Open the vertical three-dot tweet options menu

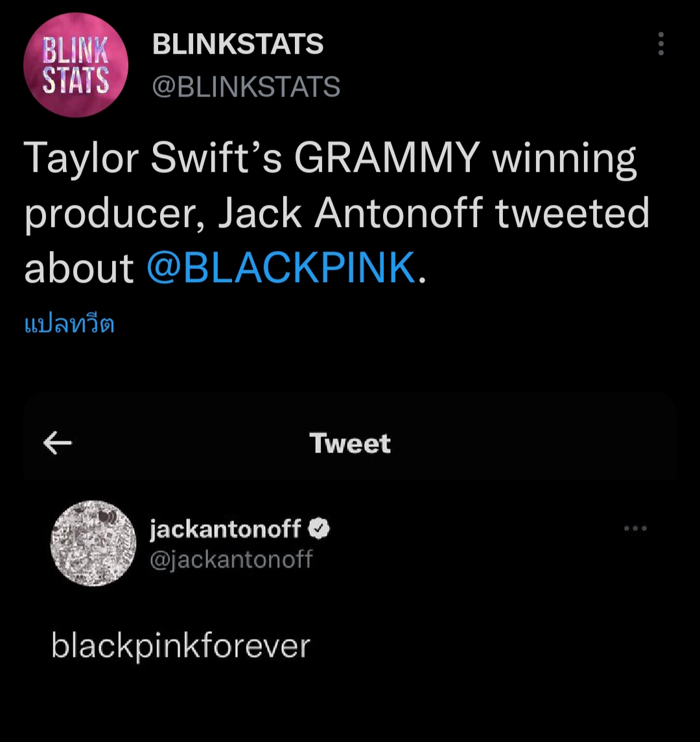(660, 44)
